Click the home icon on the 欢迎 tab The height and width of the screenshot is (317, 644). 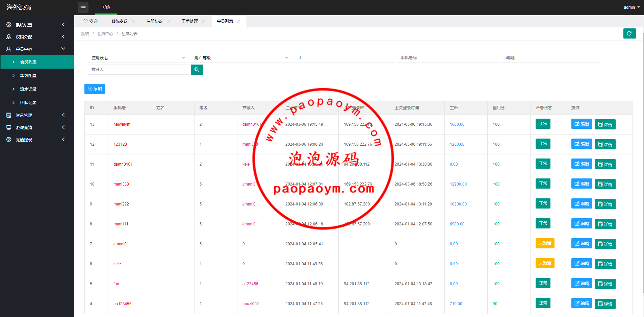click(85, 21)
